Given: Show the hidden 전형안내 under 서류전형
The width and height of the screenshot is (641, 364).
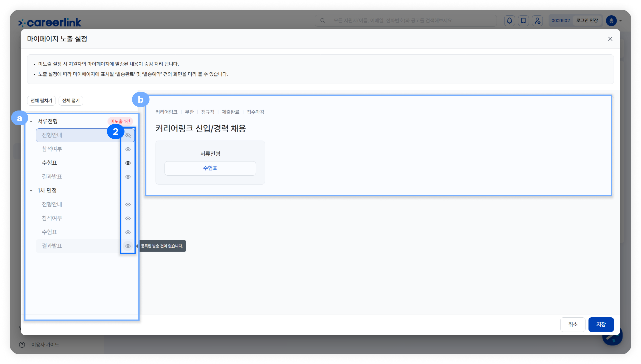Looking at the screenshot, I should tap(128, 135).
